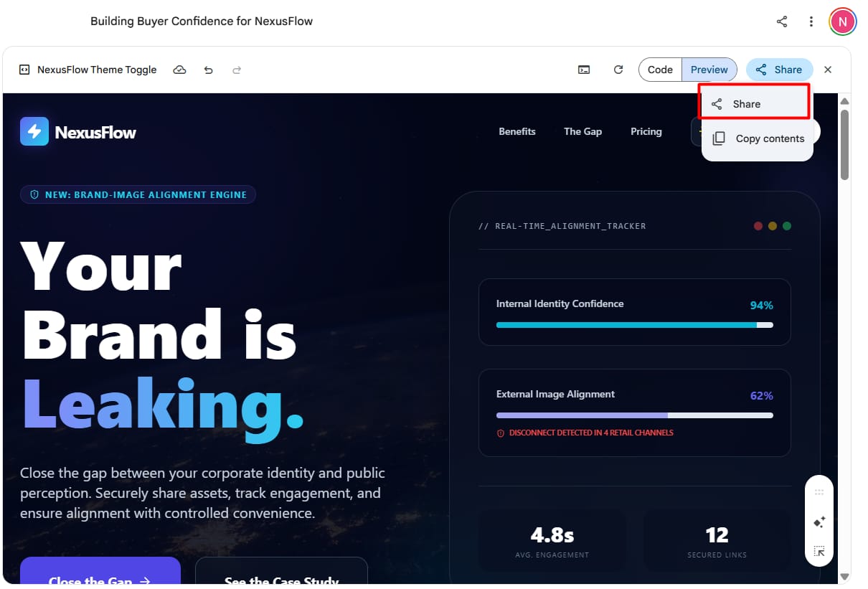Open the "Pricing" navigation link
This screenshot has height=589, width=868.
[x=646, y=131]
